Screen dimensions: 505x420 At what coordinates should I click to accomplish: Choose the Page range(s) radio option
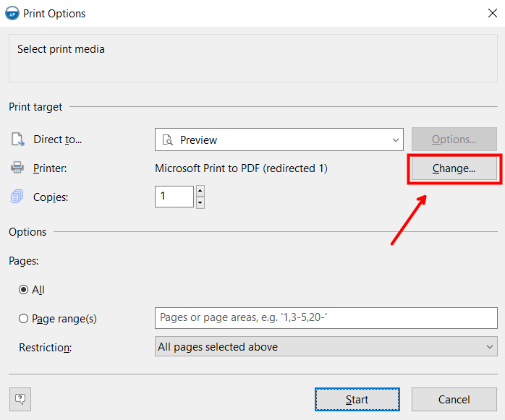pos(24,318)
